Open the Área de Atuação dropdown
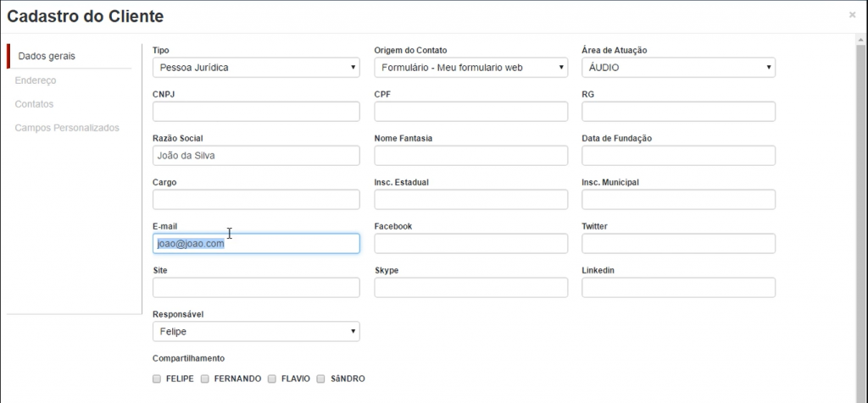This screenshot has width=868, height=403. [x=678, y=68]
